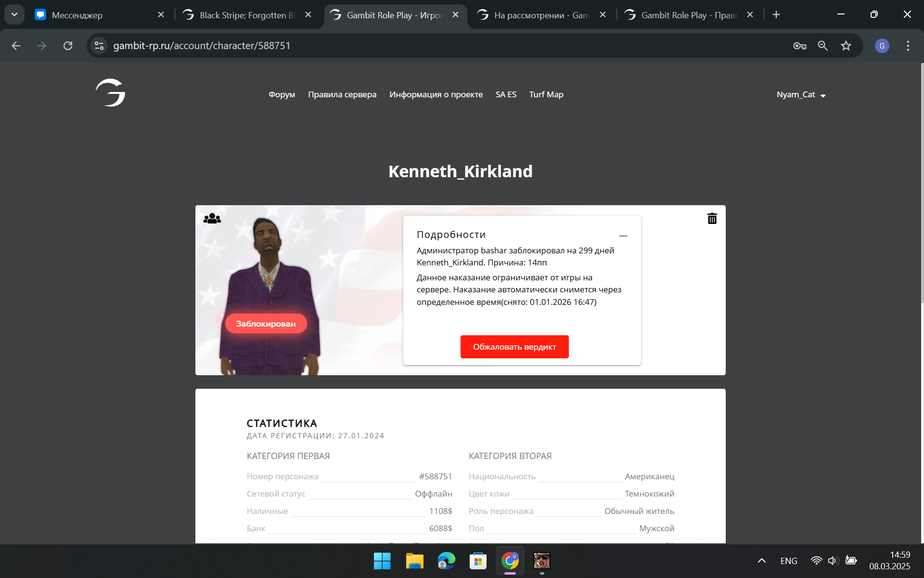Open site information icon beside URL
Viewport: 924px width, 578px height.
pos(99,46)
